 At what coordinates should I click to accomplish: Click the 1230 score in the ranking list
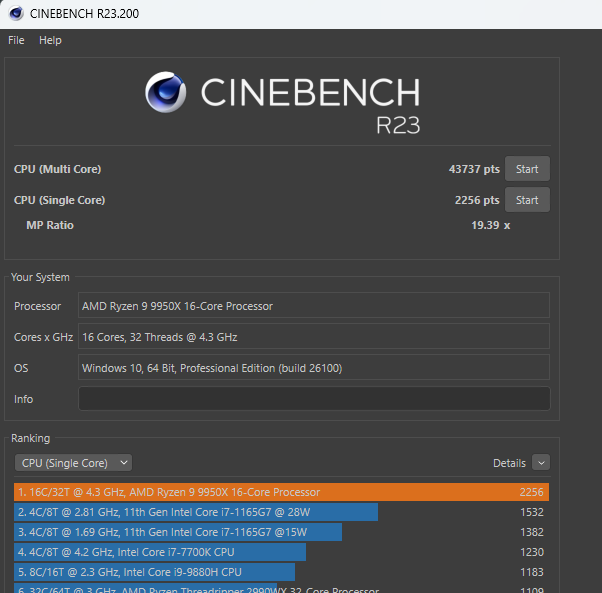532,552
